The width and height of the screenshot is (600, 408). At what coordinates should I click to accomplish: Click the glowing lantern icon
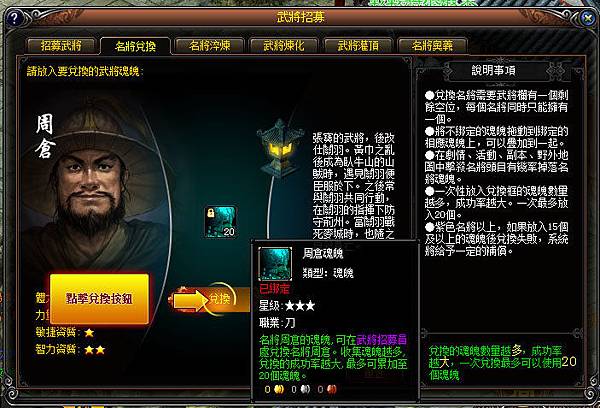pos(279,150)
